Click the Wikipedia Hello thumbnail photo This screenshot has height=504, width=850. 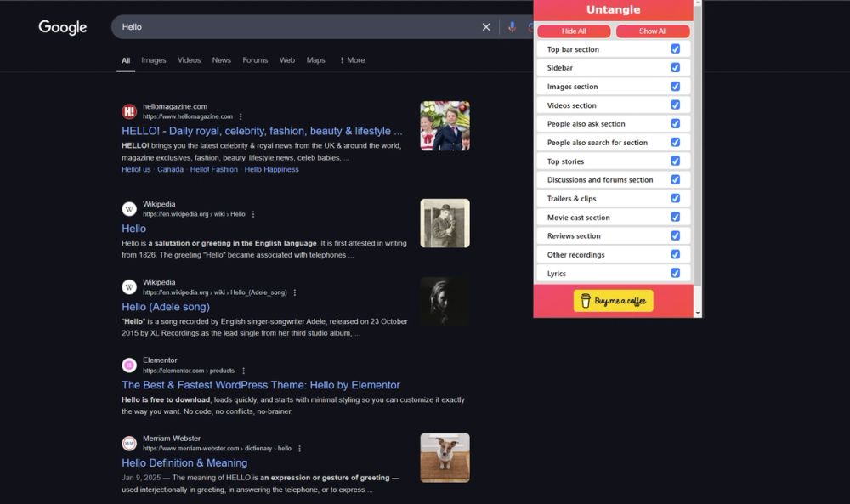click(x=445, y=224)
